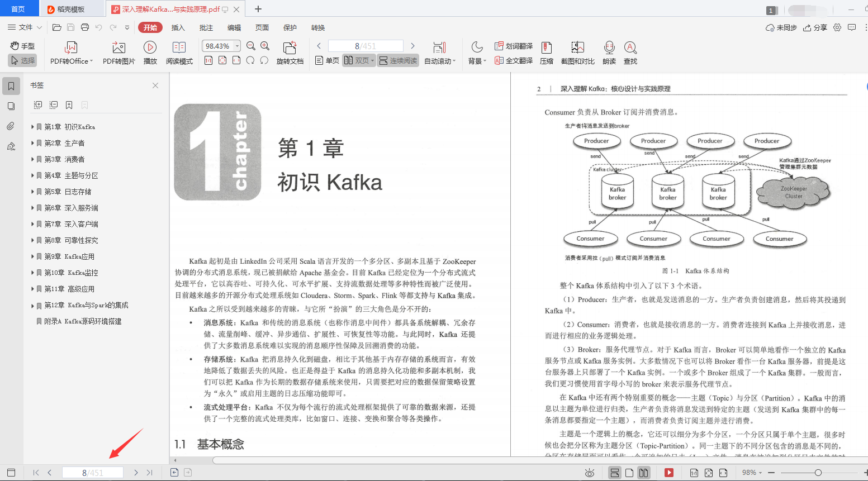Switch to the 保护 ribbon tab

point(290,27)
